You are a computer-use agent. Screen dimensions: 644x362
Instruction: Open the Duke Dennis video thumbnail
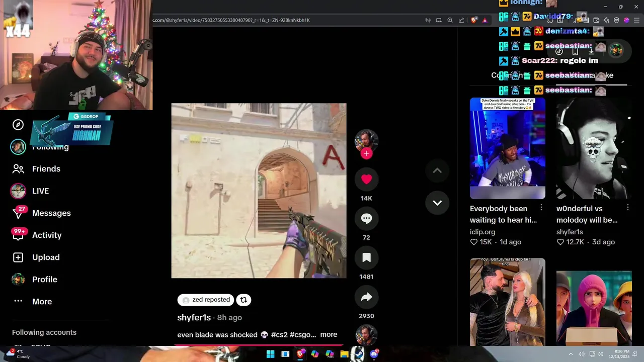508,148
